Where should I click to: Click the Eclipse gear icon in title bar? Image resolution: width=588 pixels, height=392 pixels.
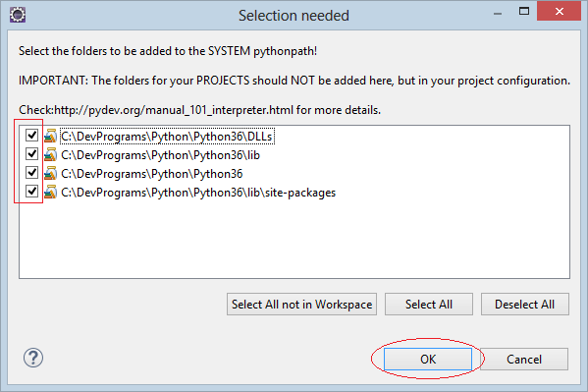[18, 15]
